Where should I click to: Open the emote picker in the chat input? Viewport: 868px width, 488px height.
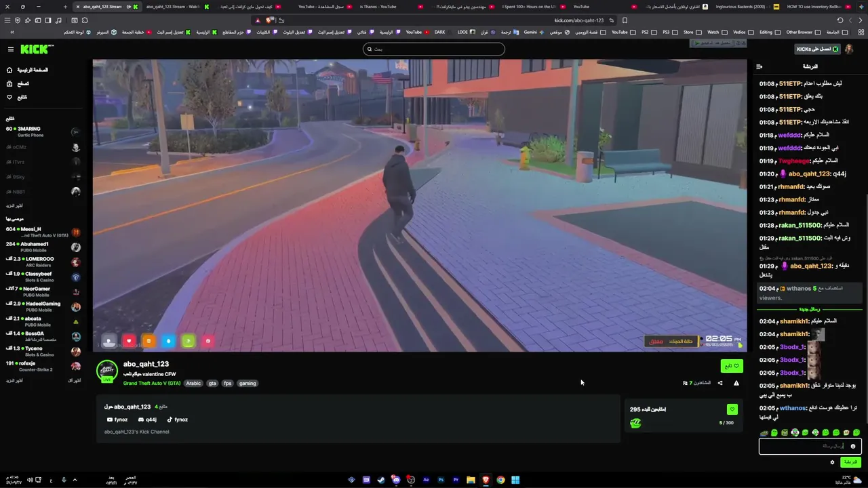[853, 446]
